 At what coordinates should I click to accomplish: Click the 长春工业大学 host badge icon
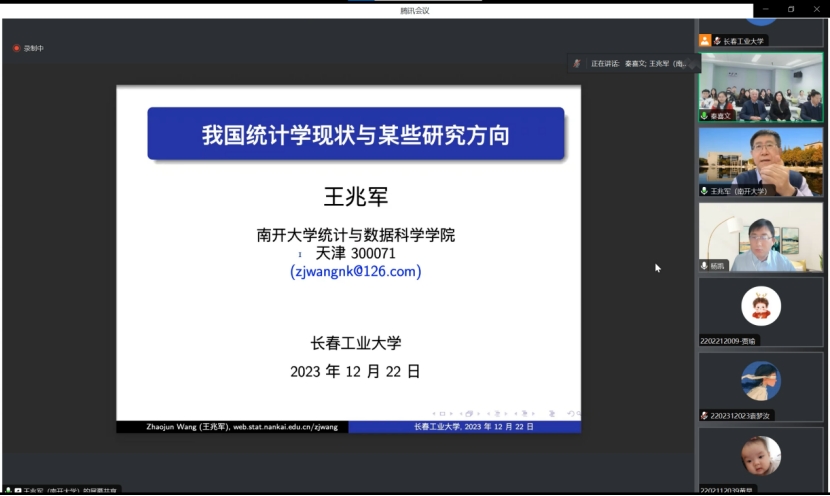[705, 41]
